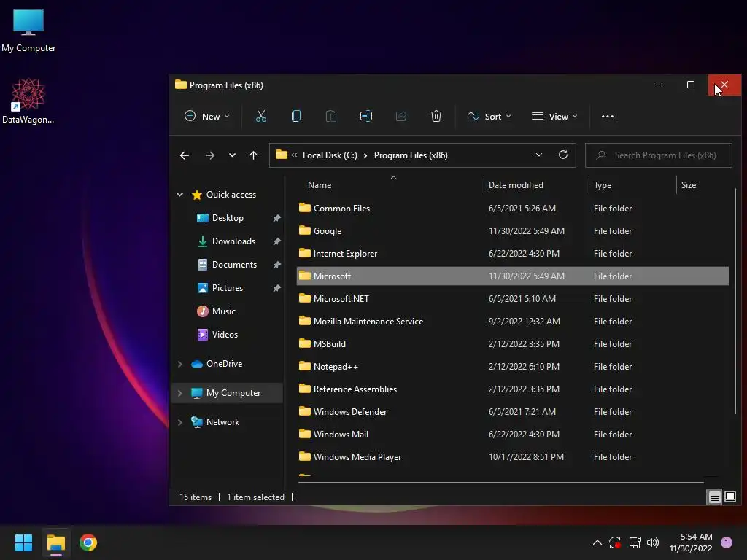Open the New dropdown menu
The width and height of the screenshot is (747, 560).
tap(207, 116)
